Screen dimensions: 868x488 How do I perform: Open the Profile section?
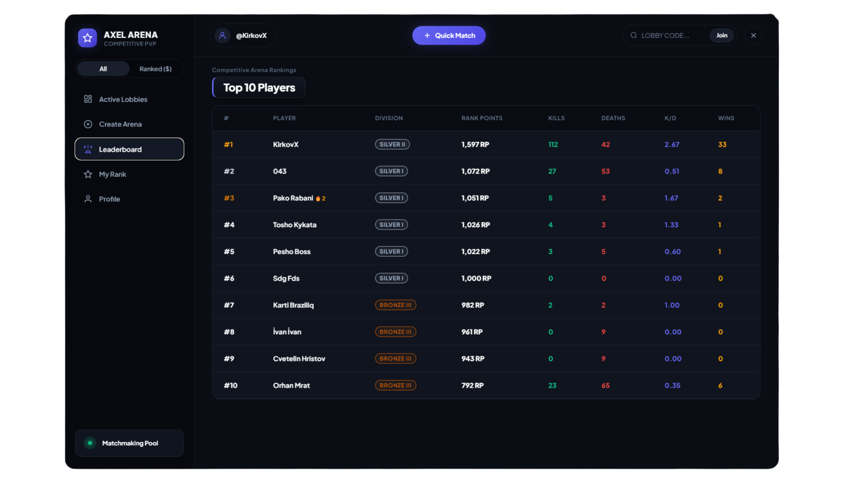(129, 199)
